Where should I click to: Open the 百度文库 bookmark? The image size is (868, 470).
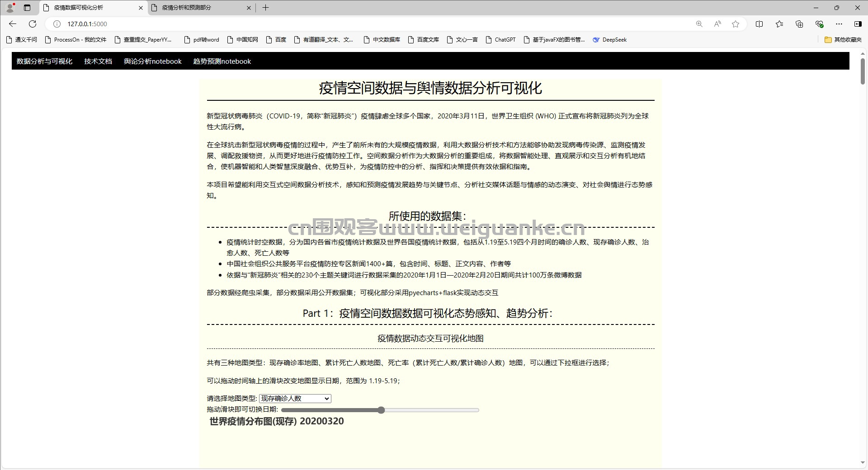tap(424, 40)
